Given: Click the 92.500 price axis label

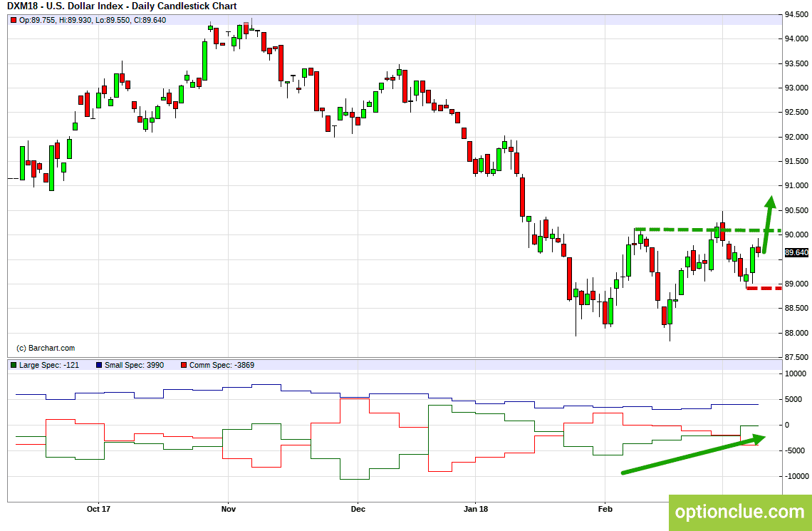Looking at the screenshot, I should click(797, 113).
